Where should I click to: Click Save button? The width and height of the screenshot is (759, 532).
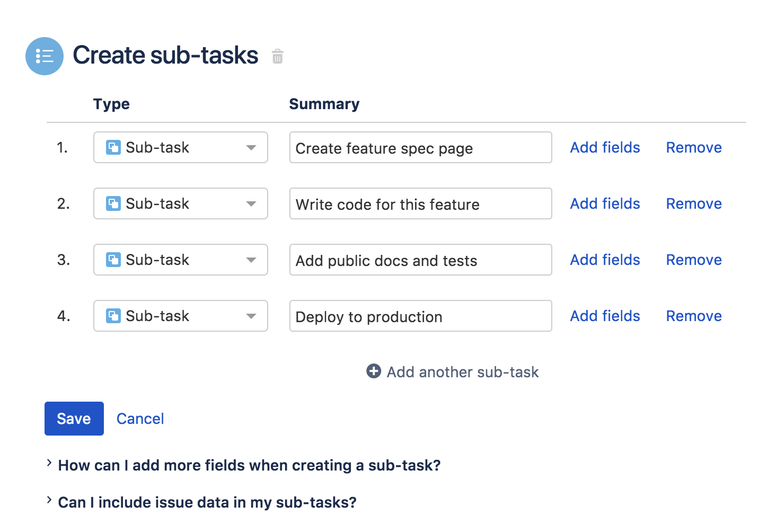click(74, 419)
